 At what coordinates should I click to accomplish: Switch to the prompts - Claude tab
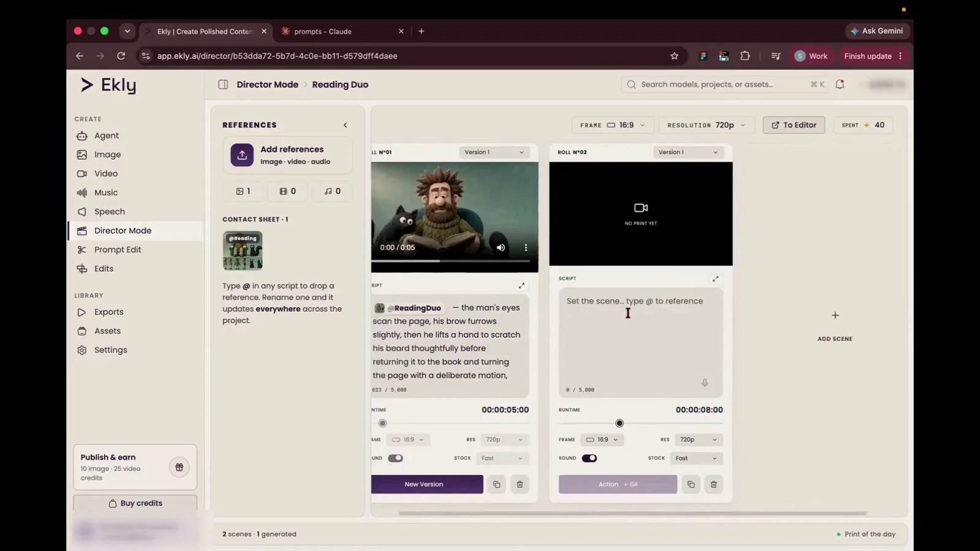click(342, 31)
